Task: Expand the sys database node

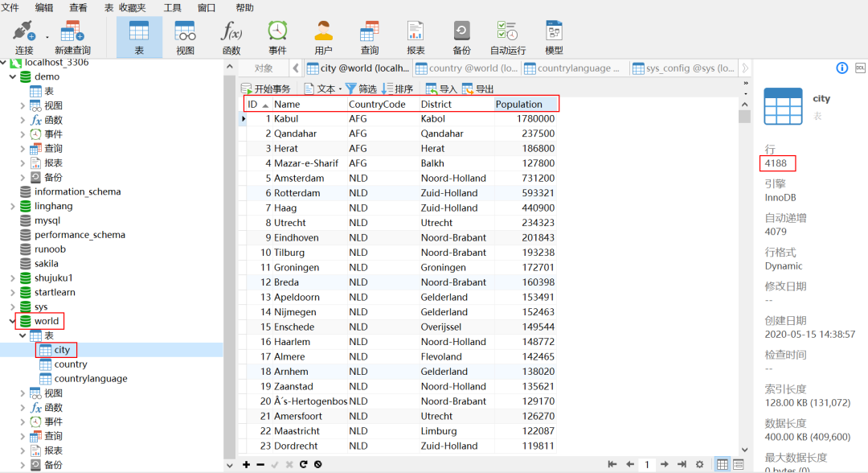Action: coord(12,306)
